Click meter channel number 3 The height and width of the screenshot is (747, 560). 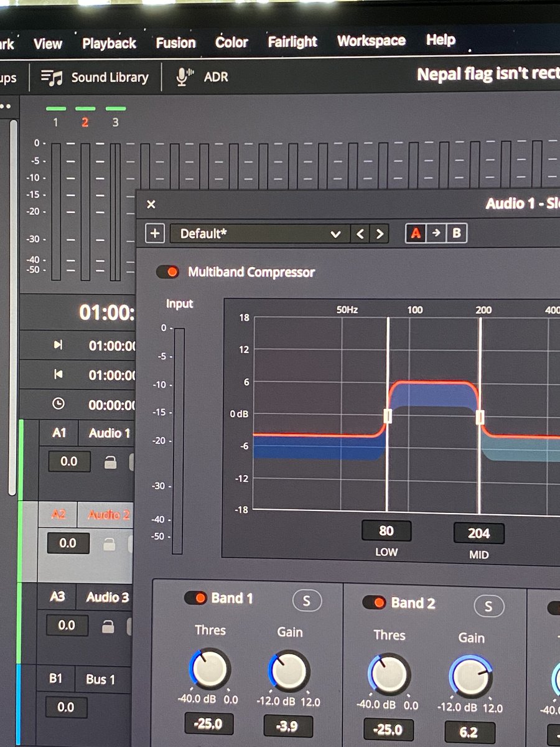pos(115,123)
